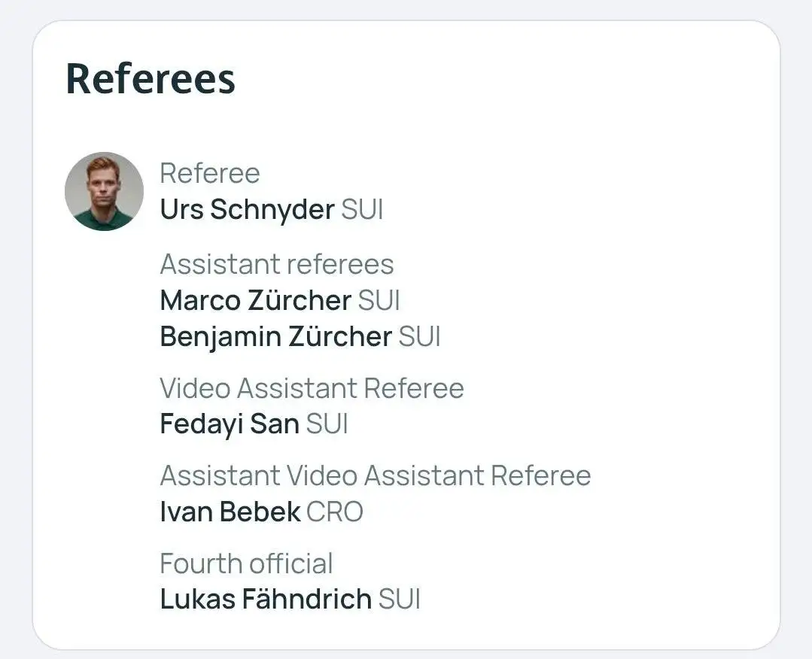Select assistant referee Marco Zürcher

pyautogui.click(x=255, y=300)
